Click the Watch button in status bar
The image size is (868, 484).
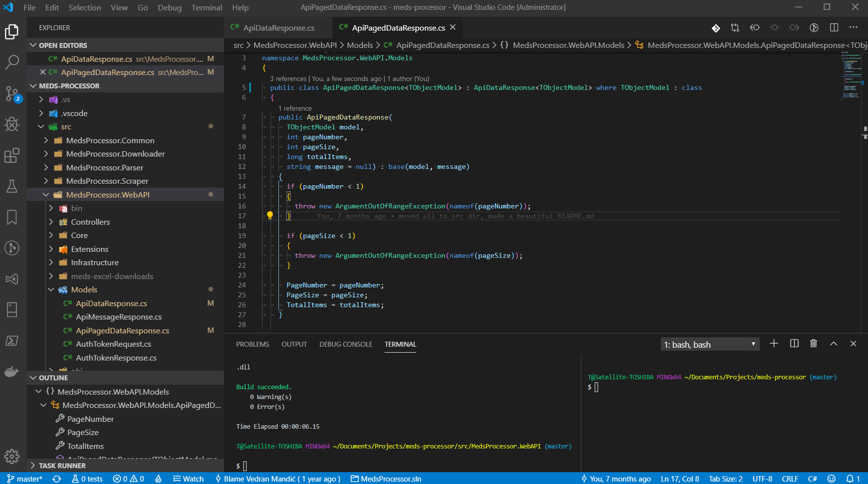click(188, 479)
